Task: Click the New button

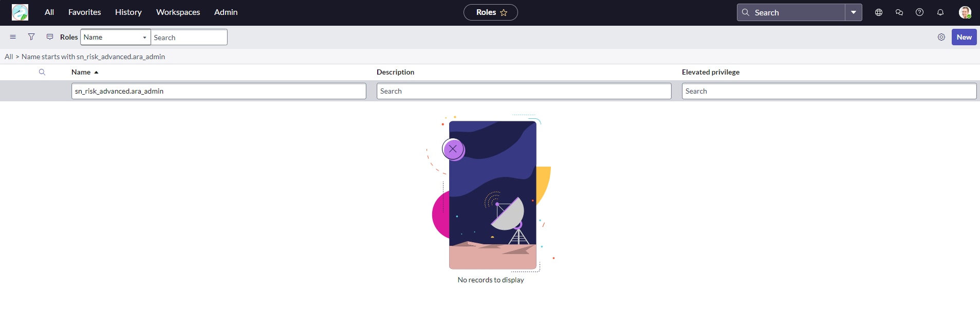Action: (x=964, y=37)
